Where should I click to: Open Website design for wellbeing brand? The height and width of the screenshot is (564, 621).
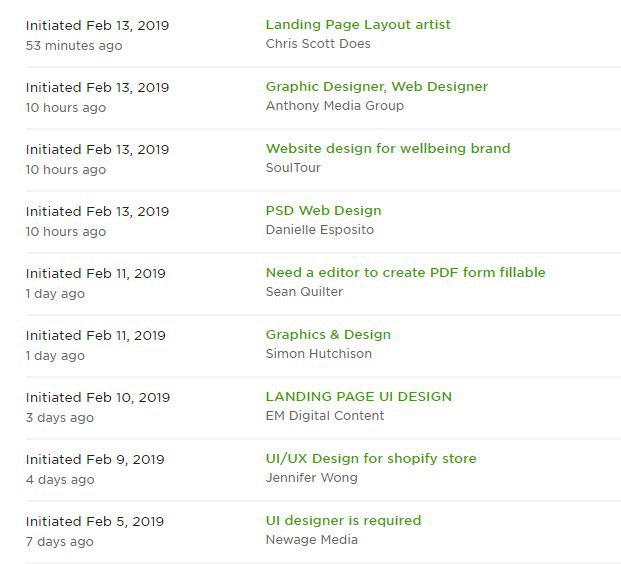[388, 149]
